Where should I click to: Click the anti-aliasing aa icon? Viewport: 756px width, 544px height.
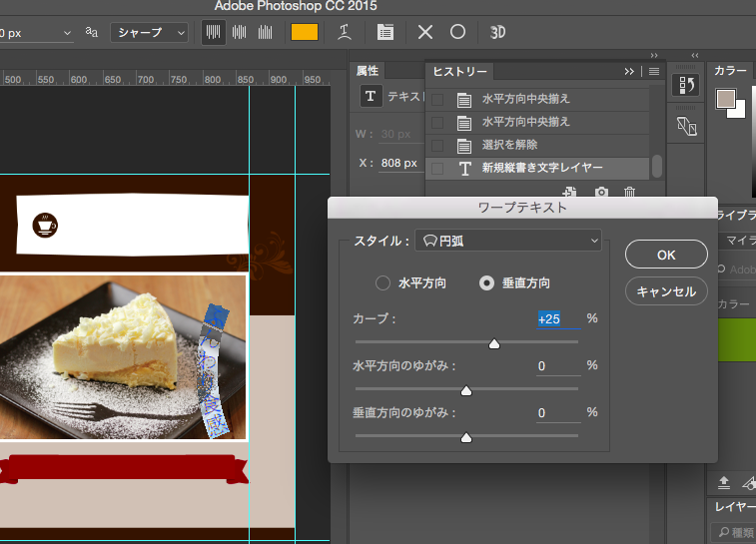tap(92, 32)
